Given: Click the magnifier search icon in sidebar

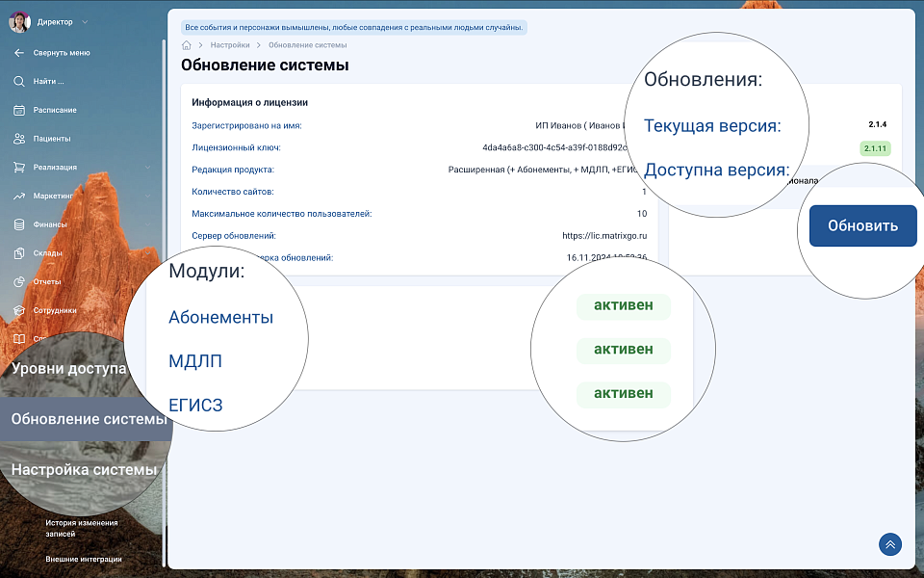Looking at the screenshot, I should (19, 82).
